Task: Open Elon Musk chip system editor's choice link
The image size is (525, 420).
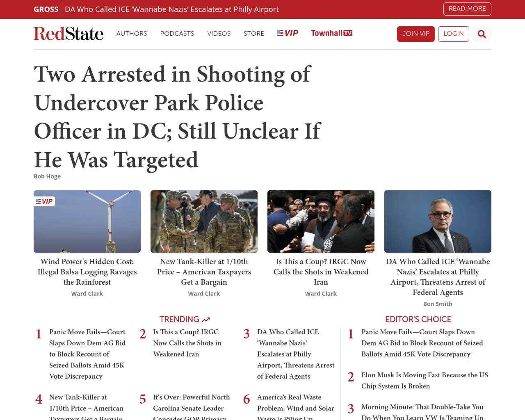Action: click(x=425, y=381)
